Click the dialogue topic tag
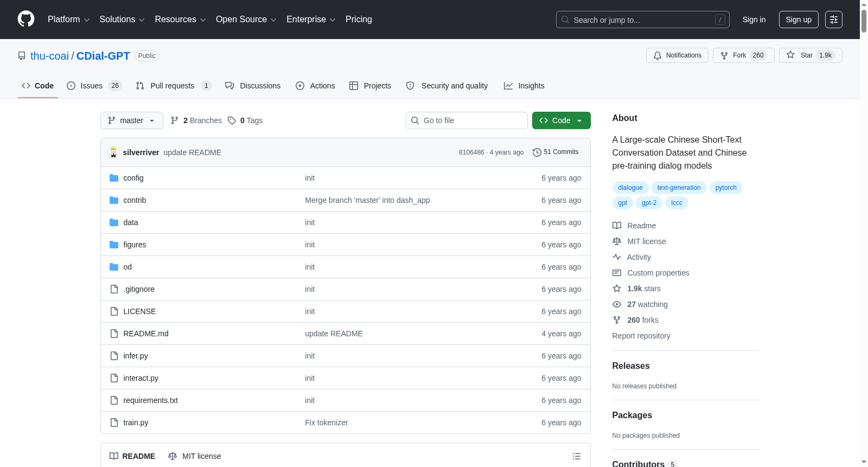The image size is (868, 467). coord(630,188)
